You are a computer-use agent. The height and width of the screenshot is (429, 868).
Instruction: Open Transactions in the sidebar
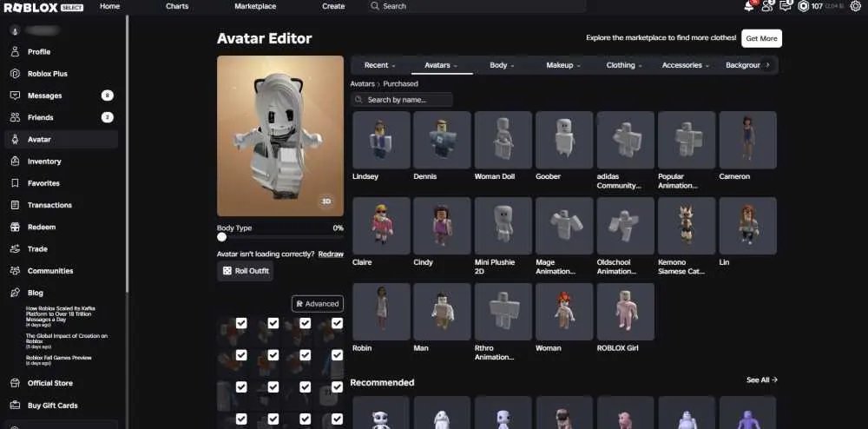tap(61, 205)
